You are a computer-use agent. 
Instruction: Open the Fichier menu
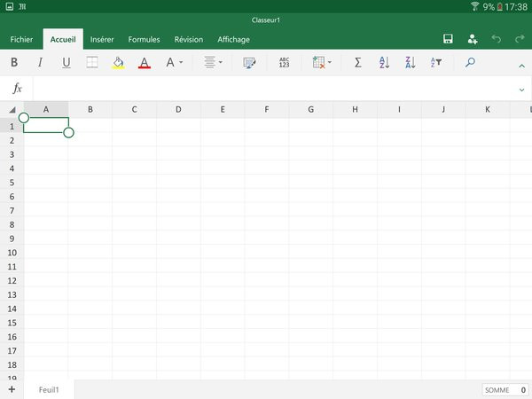21,39
